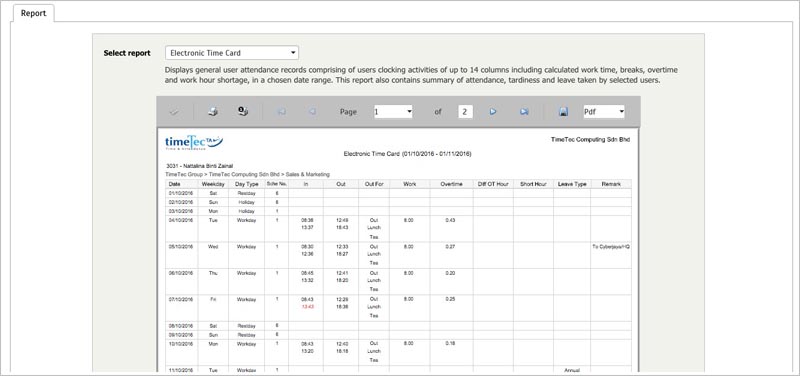The width and height of the screenshot is (800, 376).
Task: Go to the previous page
Action: [x=312, y=112]
